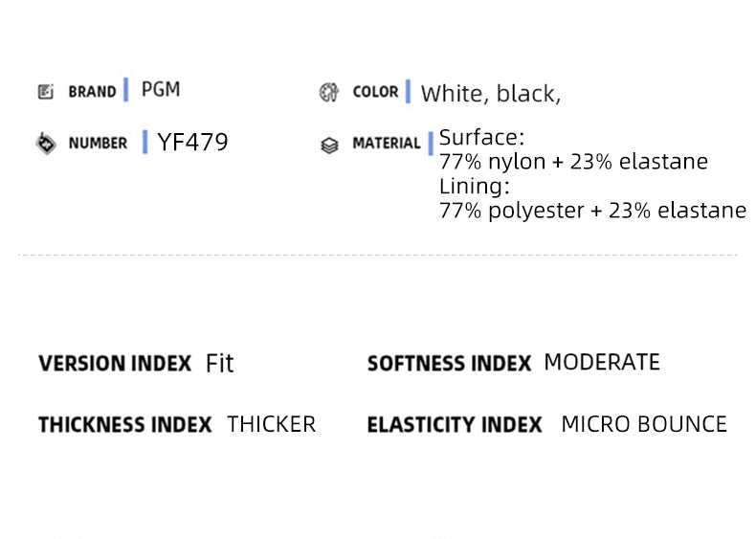
Task: Click the PGM brand name
Action: tap(161, 90)
